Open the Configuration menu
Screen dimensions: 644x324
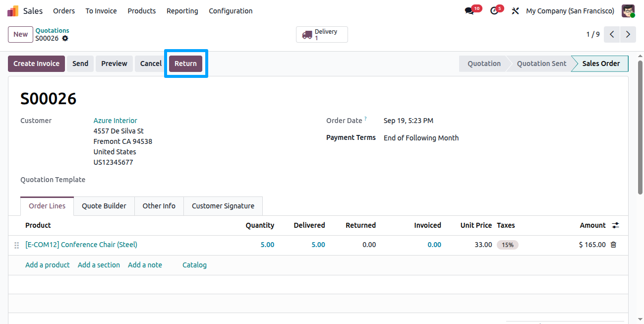coord(231,11)
